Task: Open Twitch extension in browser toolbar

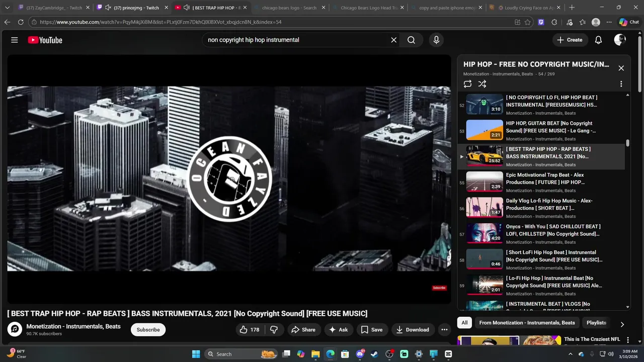Action: click(541, 22)
